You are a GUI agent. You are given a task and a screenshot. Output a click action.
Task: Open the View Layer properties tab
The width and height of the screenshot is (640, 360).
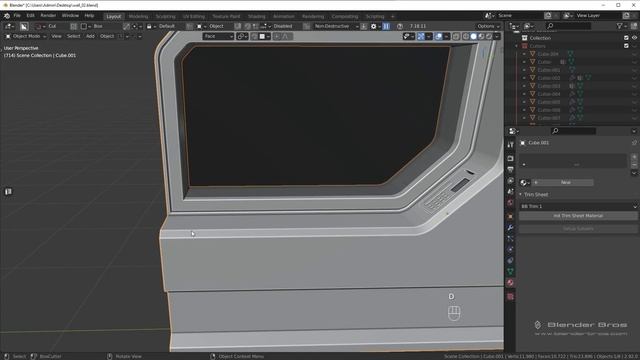tap(510, 180)
